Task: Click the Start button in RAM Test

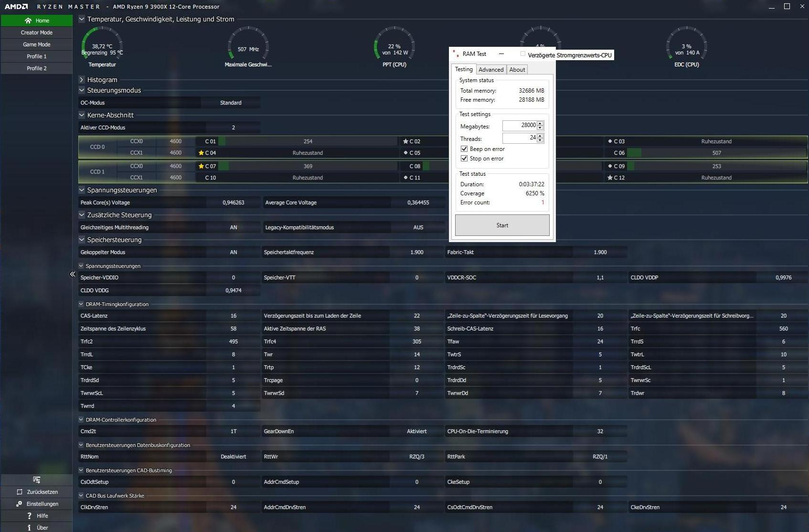Action: click(502, 225)
